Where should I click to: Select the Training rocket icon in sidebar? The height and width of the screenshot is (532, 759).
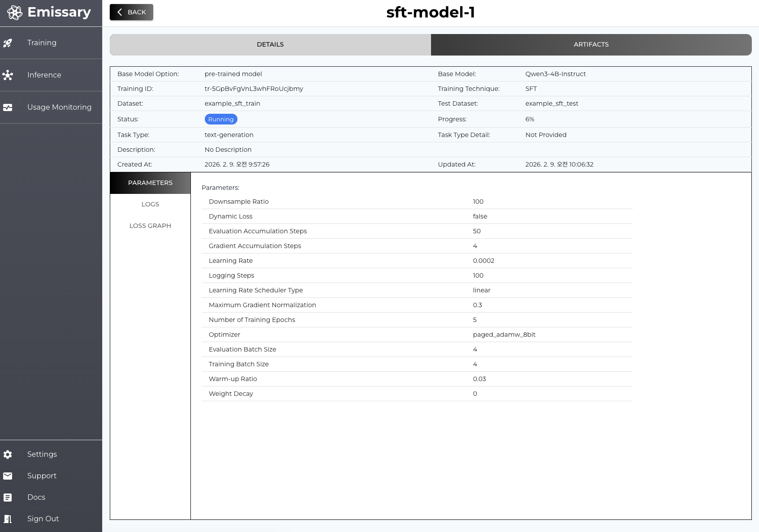point(8,43)
